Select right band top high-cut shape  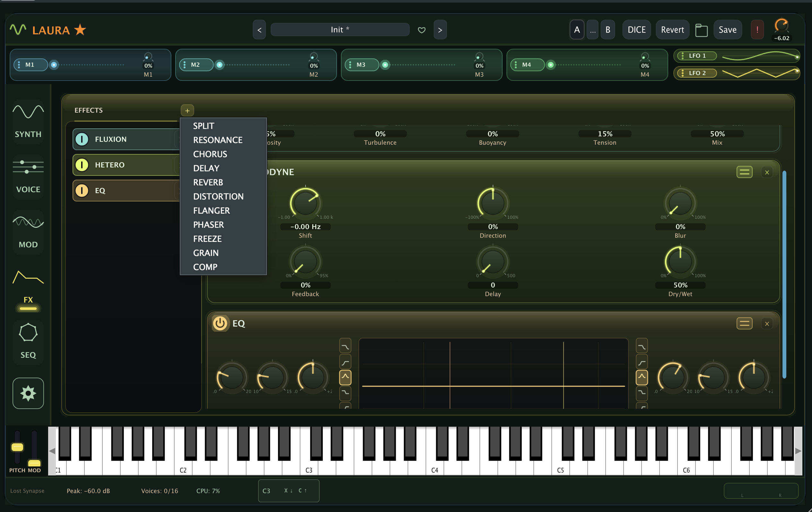coord(641,346)
